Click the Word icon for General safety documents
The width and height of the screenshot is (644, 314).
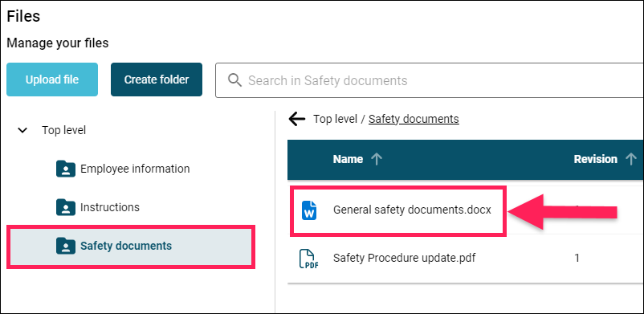click(309, 210)
